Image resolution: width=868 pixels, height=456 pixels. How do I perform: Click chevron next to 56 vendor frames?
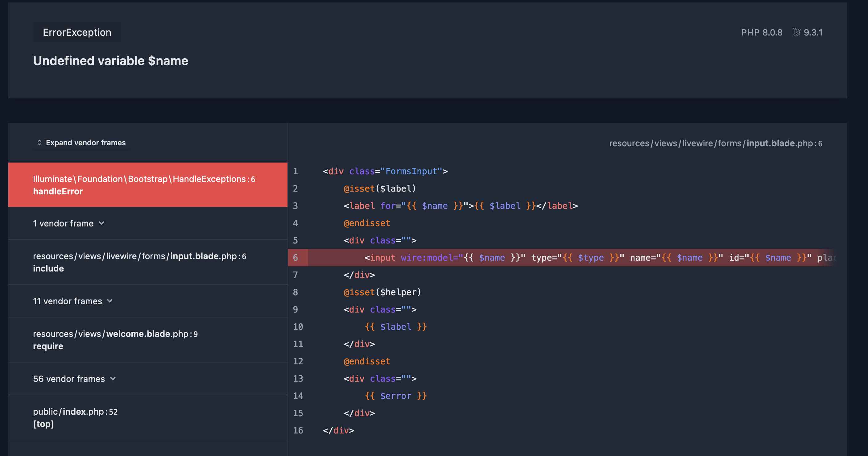click(113, 379)
